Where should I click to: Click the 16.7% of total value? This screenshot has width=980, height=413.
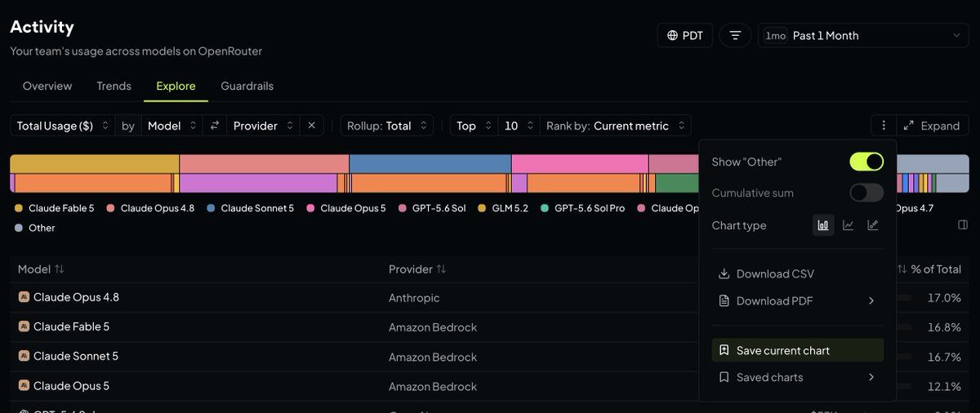pyautogui.click(x=944, y=357)
